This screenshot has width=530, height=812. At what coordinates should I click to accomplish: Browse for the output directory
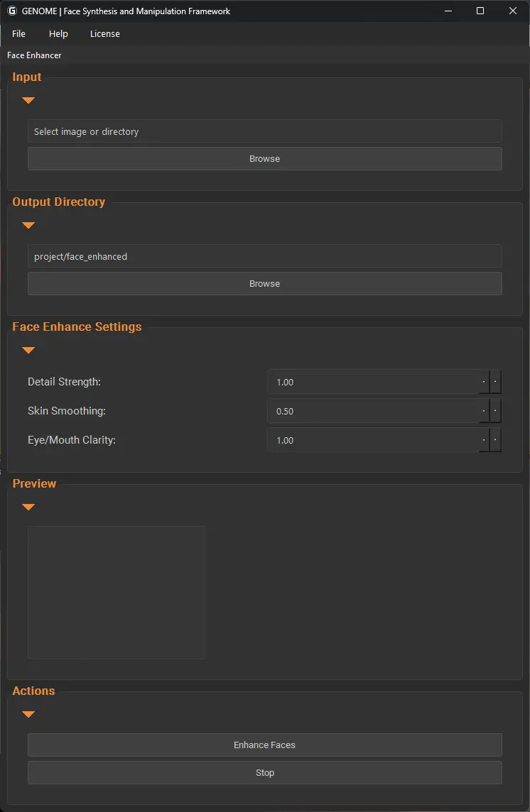point(264,283)
